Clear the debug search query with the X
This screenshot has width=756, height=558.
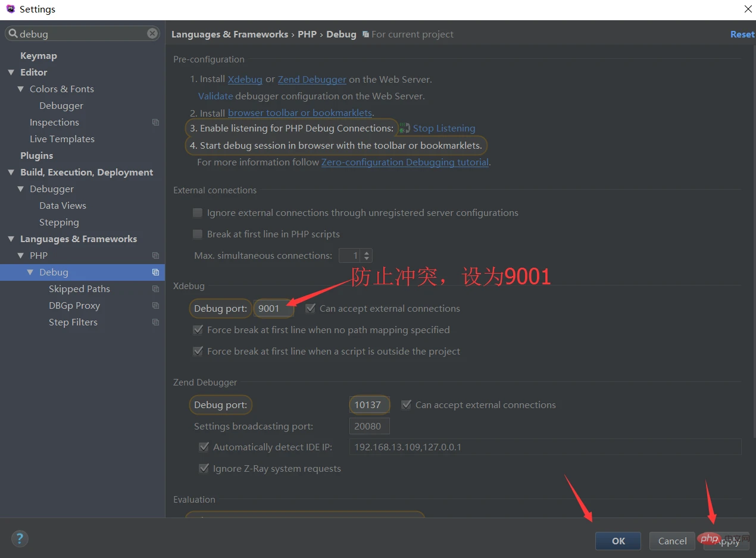[152, 33]
